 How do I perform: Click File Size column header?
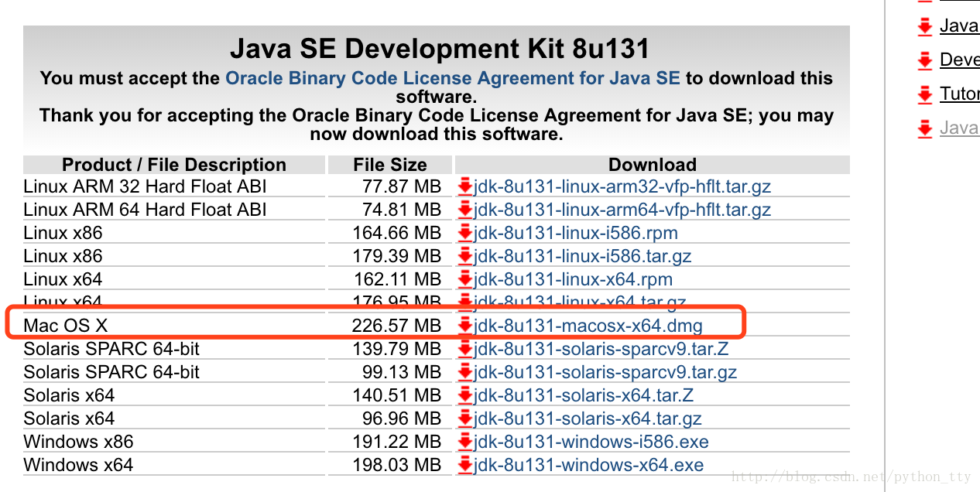[x=390, y=165]
